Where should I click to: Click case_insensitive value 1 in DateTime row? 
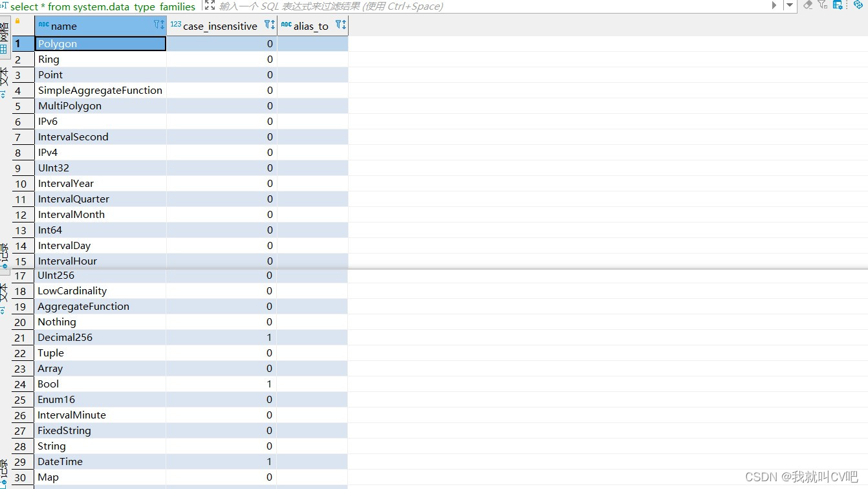click(222, 462)
